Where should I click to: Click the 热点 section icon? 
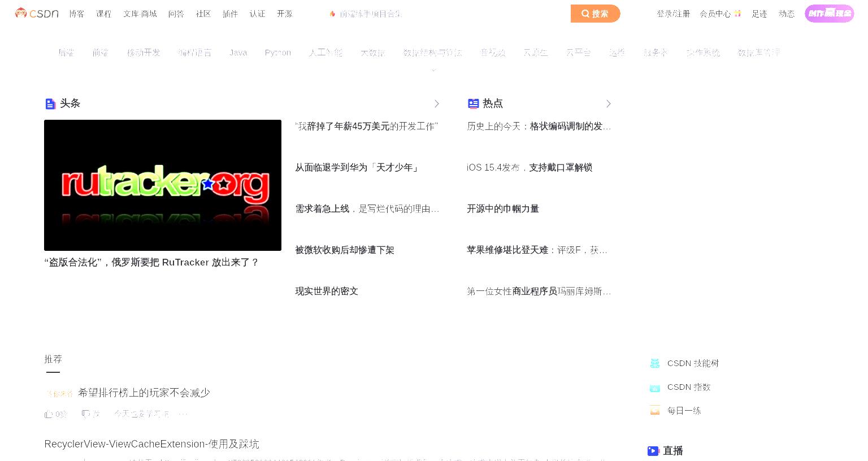(474, 103)
